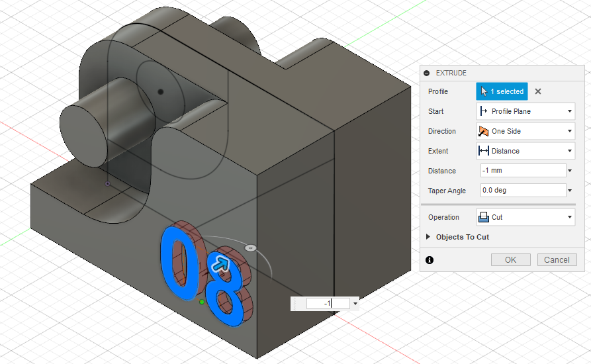The height and width of the screenshot is (364, 591).
Task: Click the taper angle round manipulator handle
Action: pos(251,248)
